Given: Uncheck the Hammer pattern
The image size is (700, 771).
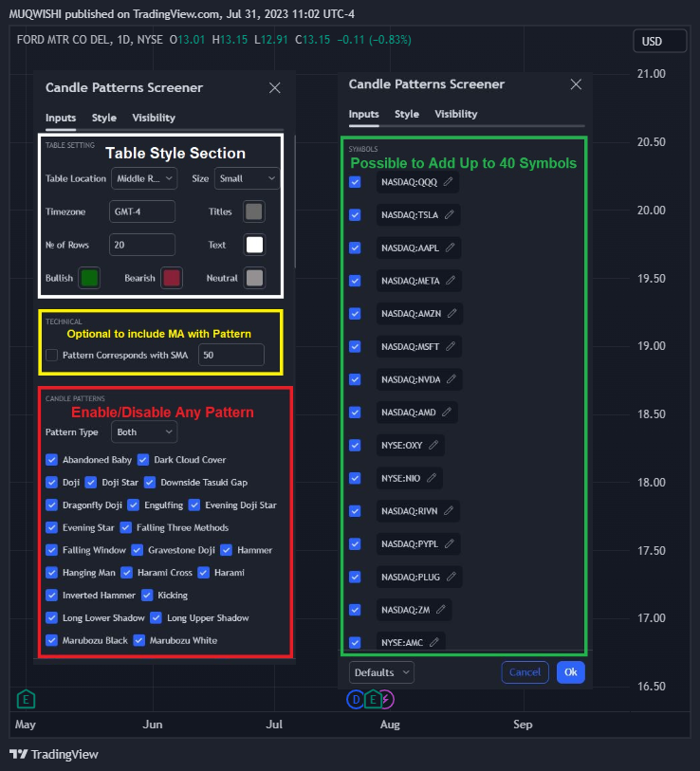Looking at the screenshot, I should [x=227, y=550].
